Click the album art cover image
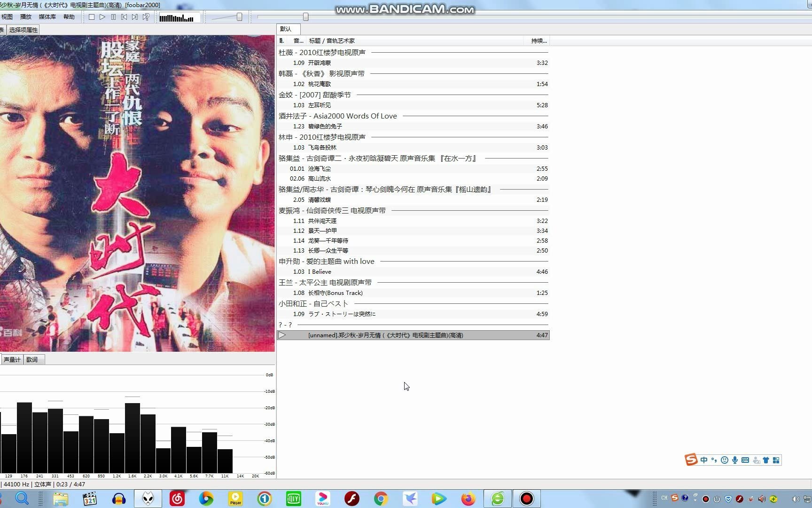812x508 pixels. point(137,193)
